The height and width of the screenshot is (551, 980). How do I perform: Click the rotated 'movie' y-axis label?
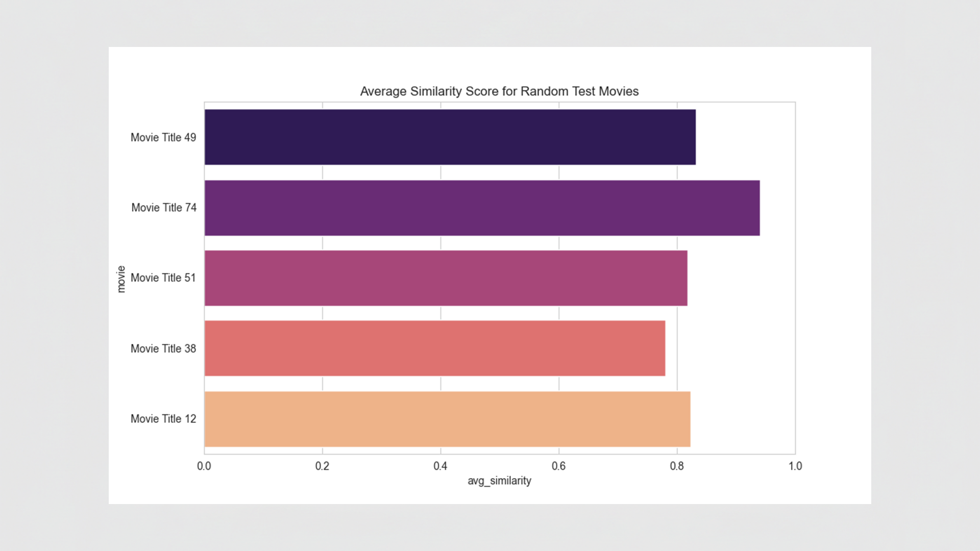121,279
